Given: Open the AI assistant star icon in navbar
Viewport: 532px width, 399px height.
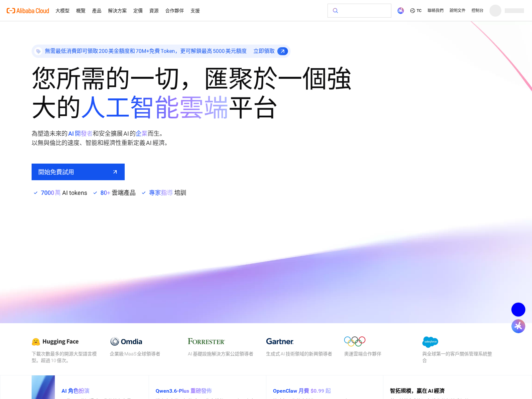Looking at the screenshot, I should pos(401,11).
